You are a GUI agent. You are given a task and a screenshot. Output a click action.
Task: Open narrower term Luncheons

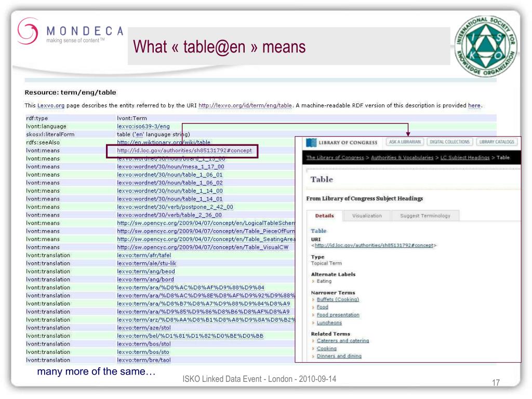[329, 323]
